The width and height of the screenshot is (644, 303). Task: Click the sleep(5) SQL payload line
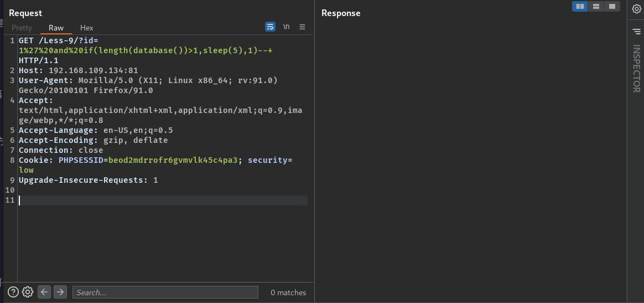click(146, 50)
